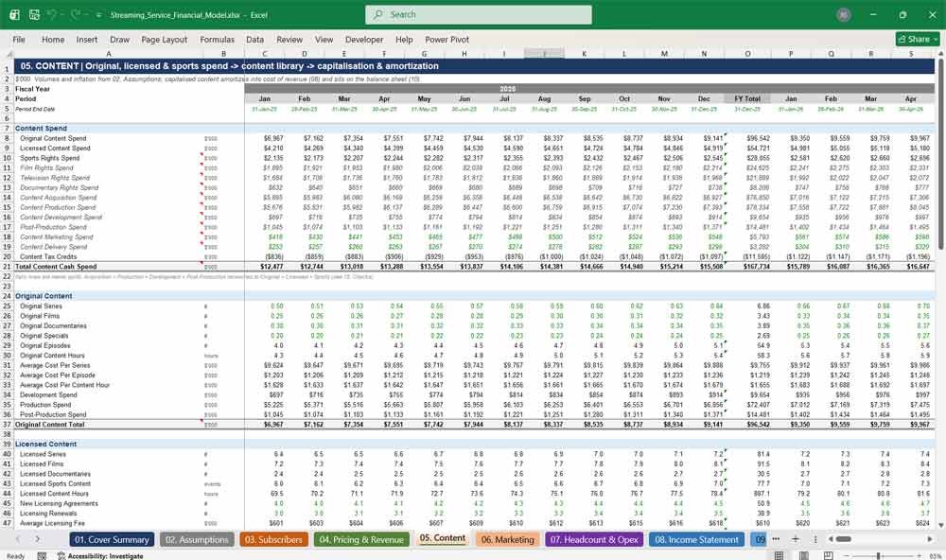Switch to 08. Income Statement sheet tab

click(696, 539)
